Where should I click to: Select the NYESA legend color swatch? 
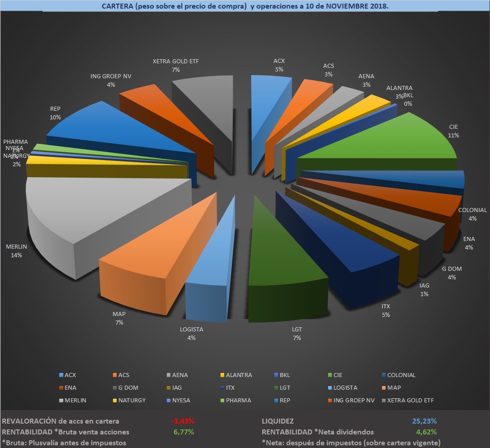169,400
